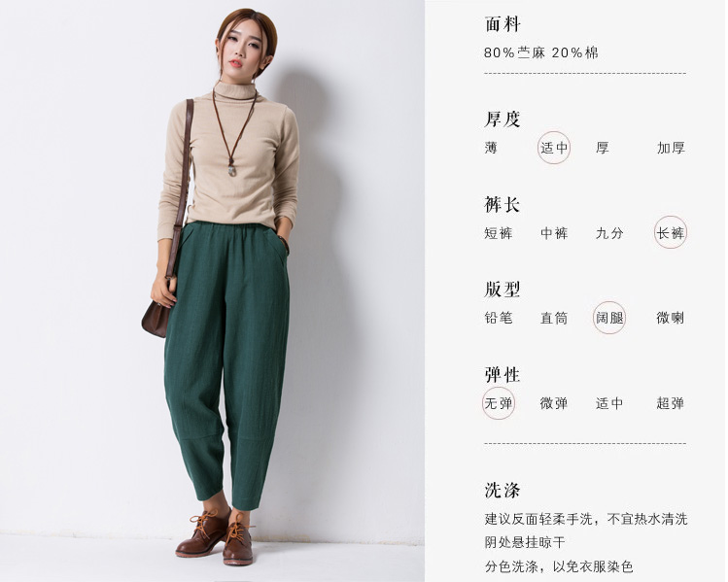Click the 面料 fabric heading
Screen dimensions: 728x582
click(x=503, y=24)
